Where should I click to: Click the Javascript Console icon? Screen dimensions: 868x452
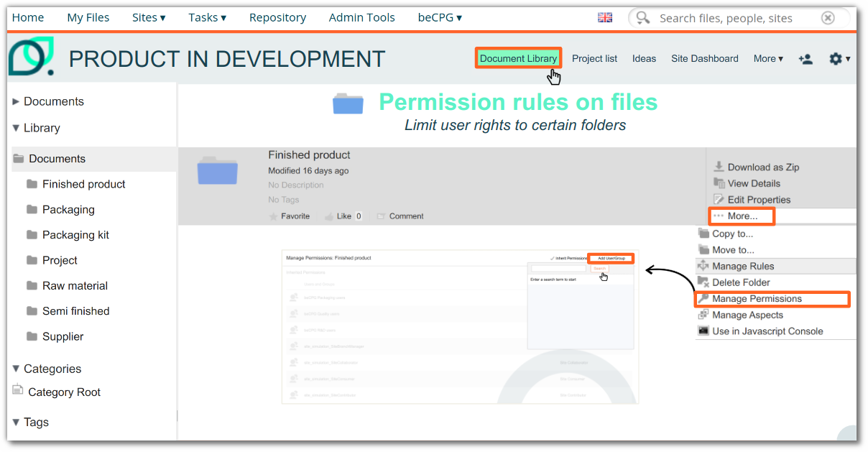[703, 331]
